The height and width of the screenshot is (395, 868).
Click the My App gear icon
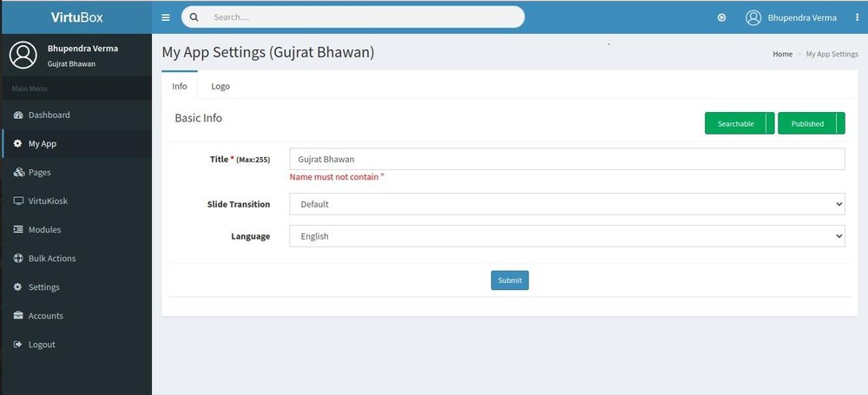click(17, 143)
